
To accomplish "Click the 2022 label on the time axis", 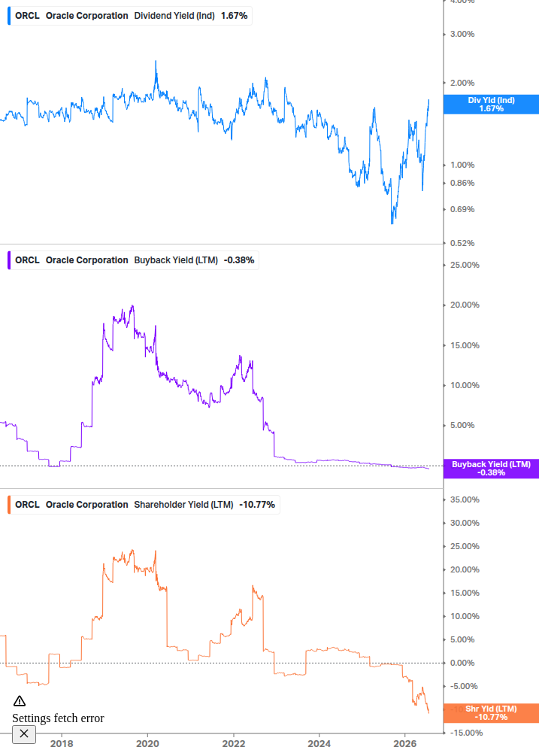I will point(234,743).
